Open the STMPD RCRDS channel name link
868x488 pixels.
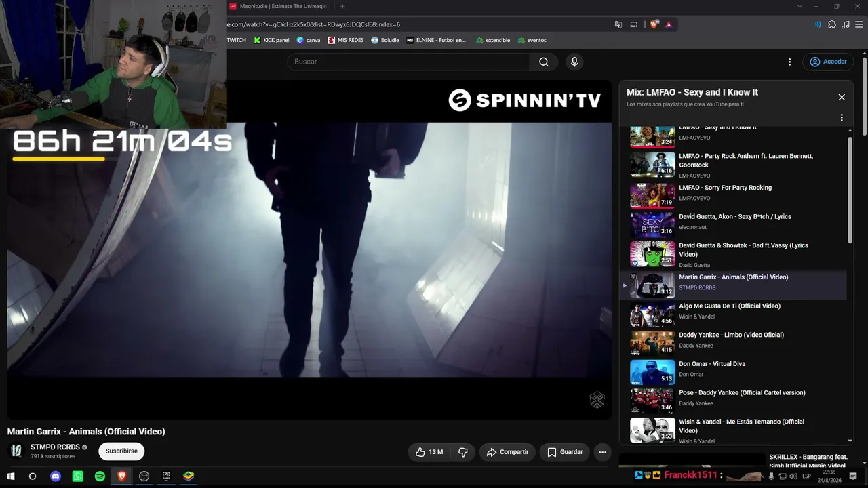tap(56, 447)
